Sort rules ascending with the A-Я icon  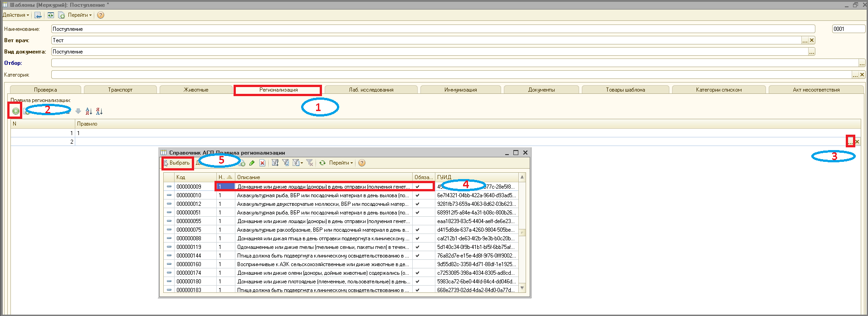[x=89, y=111]
